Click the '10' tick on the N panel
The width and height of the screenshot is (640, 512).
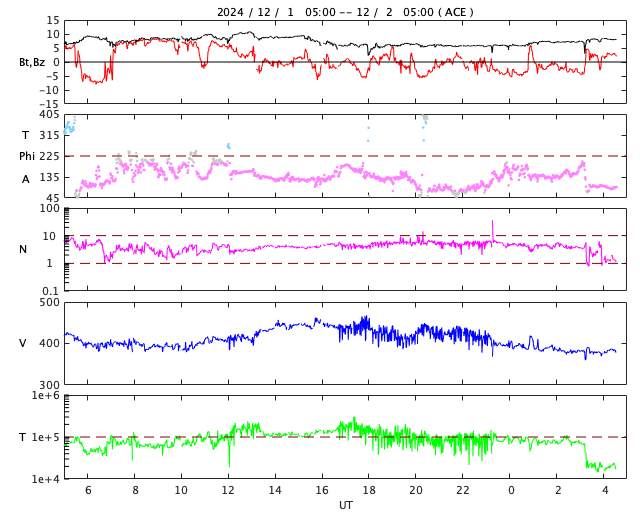tap(49, 236)
